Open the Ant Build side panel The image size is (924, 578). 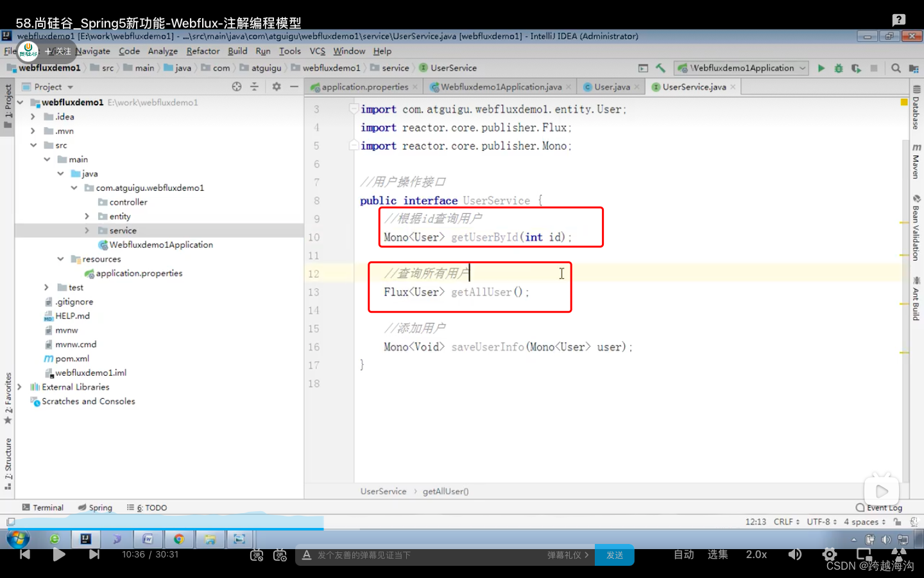tap(916, 298)
